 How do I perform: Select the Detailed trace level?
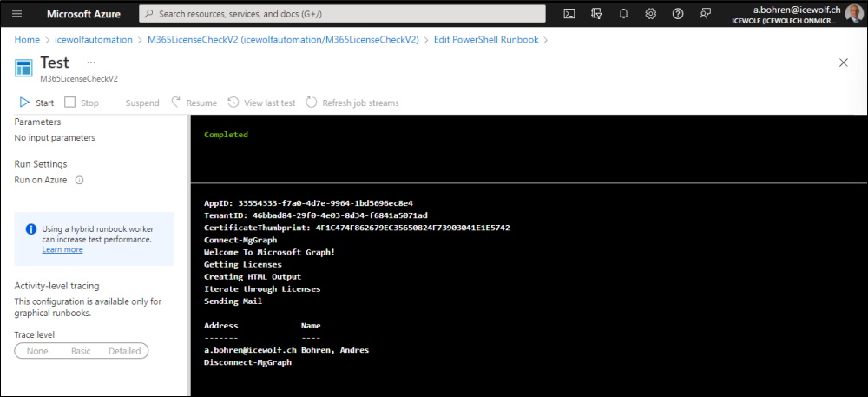coord(124,351)
